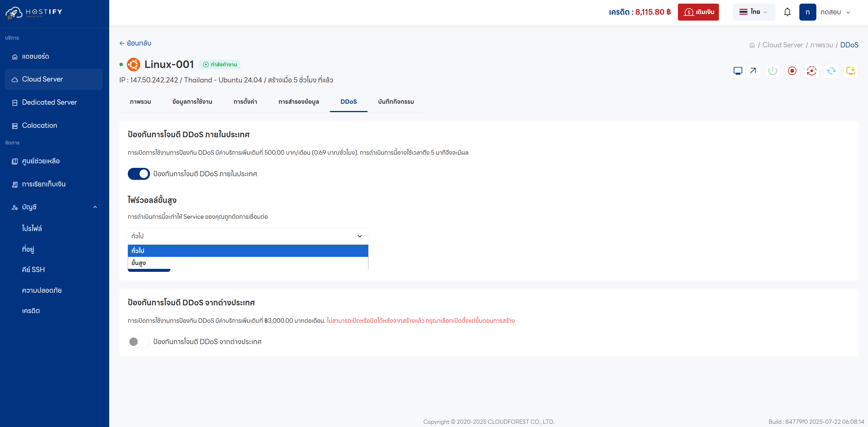Image resolution: width=868 pixels, height=427 pixels.
Task: Disable domestic DDoS protection toggle
Action: pos(138,174)
